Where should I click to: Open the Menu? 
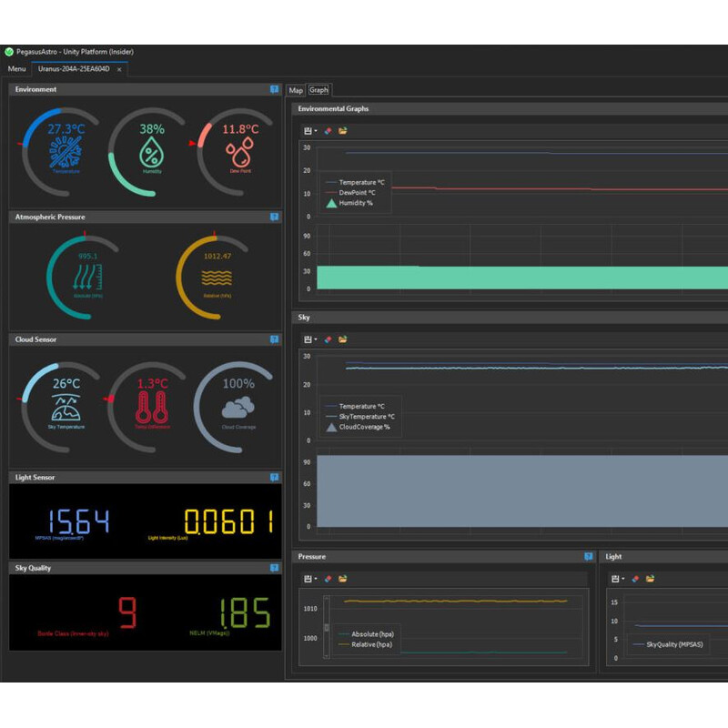[x=15, y=68]
